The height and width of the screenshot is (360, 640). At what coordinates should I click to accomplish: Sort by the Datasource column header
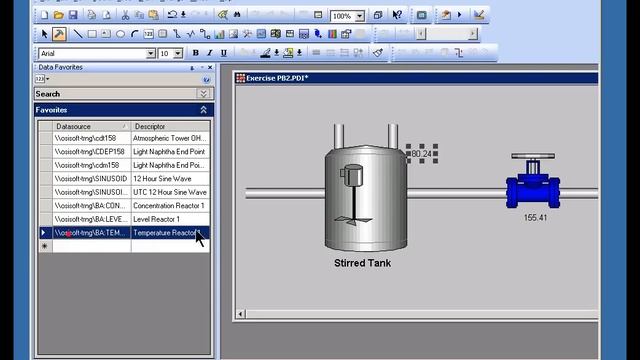coord(91,127)
